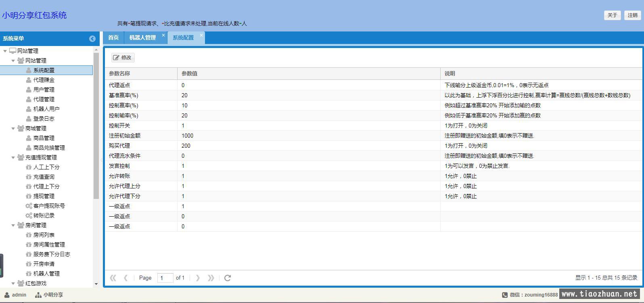
Task: Click the monitor icon beside 网站管理
Action: pyautogui.click(x=13, y=51)
